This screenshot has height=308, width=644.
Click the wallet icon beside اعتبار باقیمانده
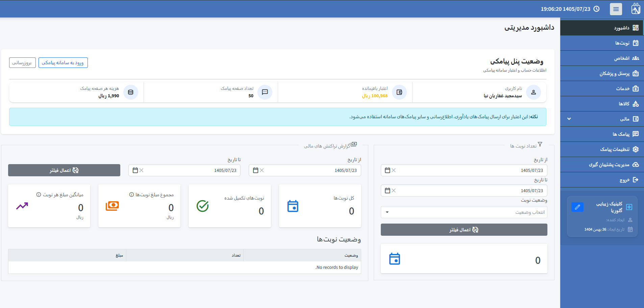(399, 92)
